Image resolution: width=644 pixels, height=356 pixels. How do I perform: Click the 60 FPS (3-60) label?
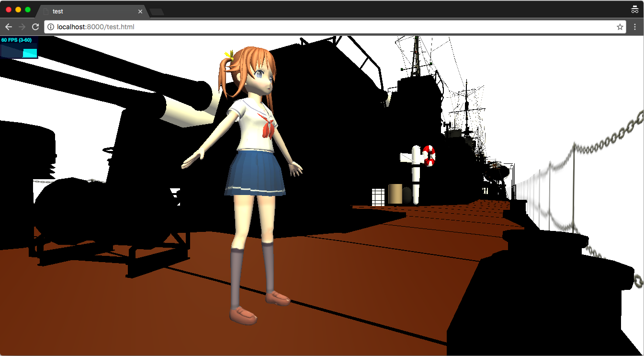click(16, 40)
